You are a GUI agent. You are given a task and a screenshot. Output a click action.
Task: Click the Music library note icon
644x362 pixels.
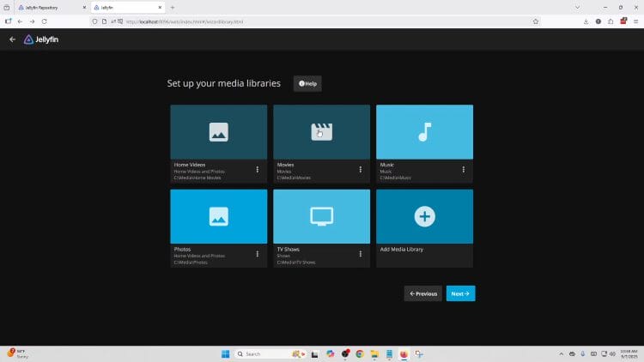(424, 132)
